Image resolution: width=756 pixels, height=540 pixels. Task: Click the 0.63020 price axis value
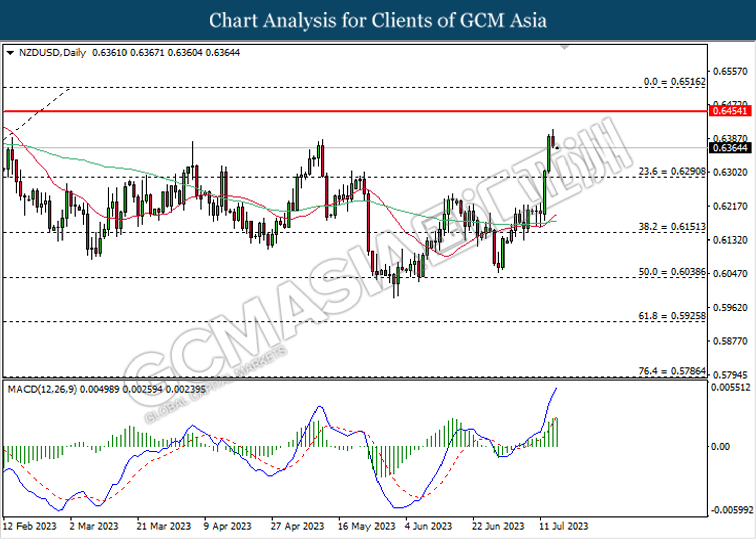click(x=730, y=172)
